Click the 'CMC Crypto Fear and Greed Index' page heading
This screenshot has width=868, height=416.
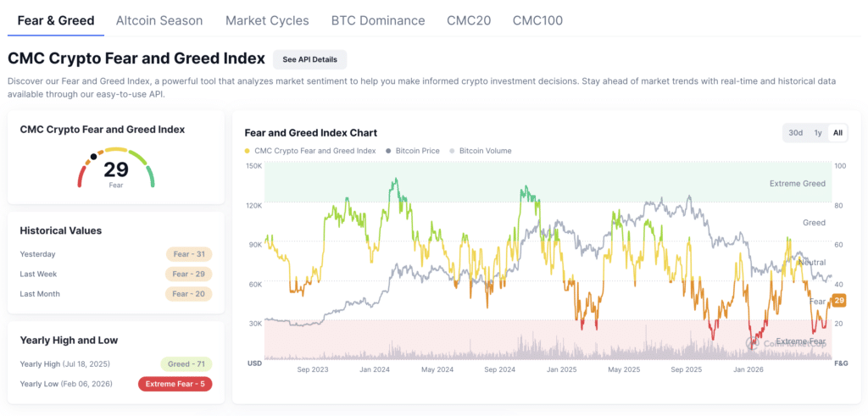pyautogui.click(x=136, y=58)
